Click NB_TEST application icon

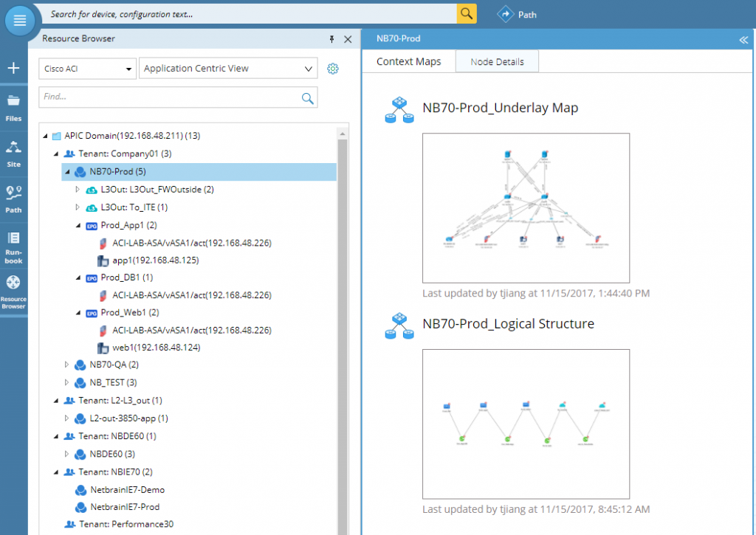click(80, 383)
